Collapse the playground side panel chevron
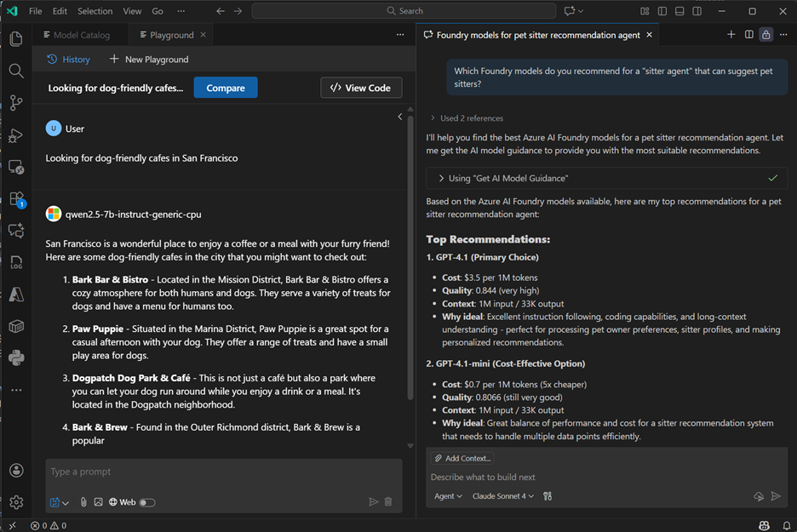 [400, 117]
